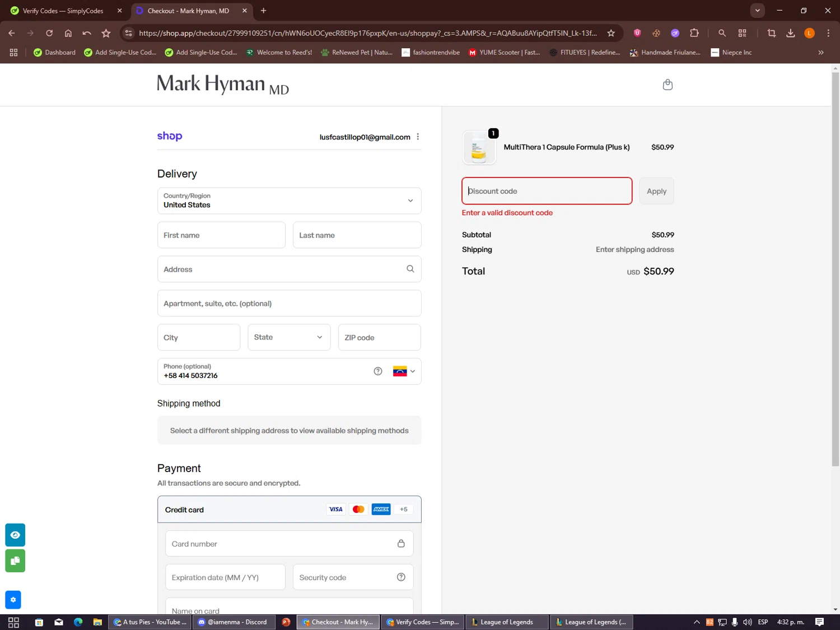
Task: Click the Address field
Action: [x=290, y=269]
